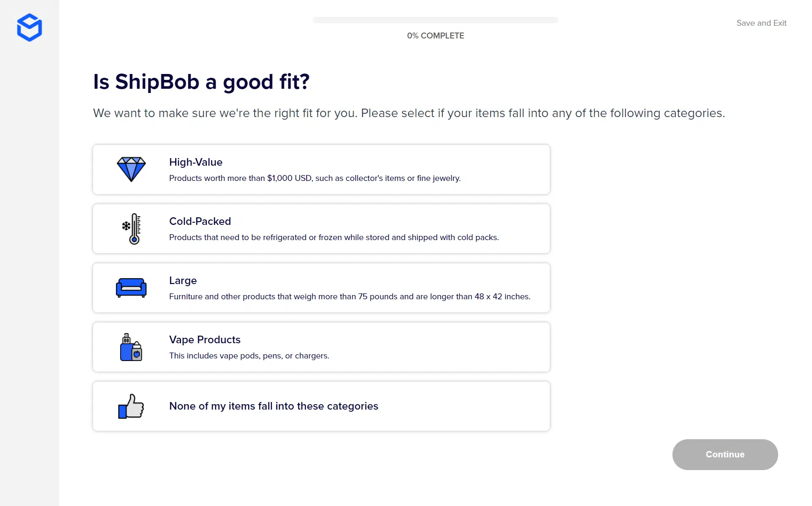Image resolution: width=812 pixels, height=506 pixels.
Task: Click the 'Is ShipBob a good fit?' heading
Action: [x=201, y=82]
